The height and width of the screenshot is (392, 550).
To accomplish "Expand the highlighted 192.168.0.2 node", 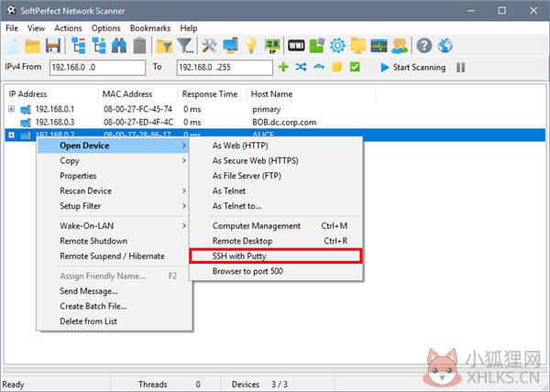I will [x=12, y=135].
